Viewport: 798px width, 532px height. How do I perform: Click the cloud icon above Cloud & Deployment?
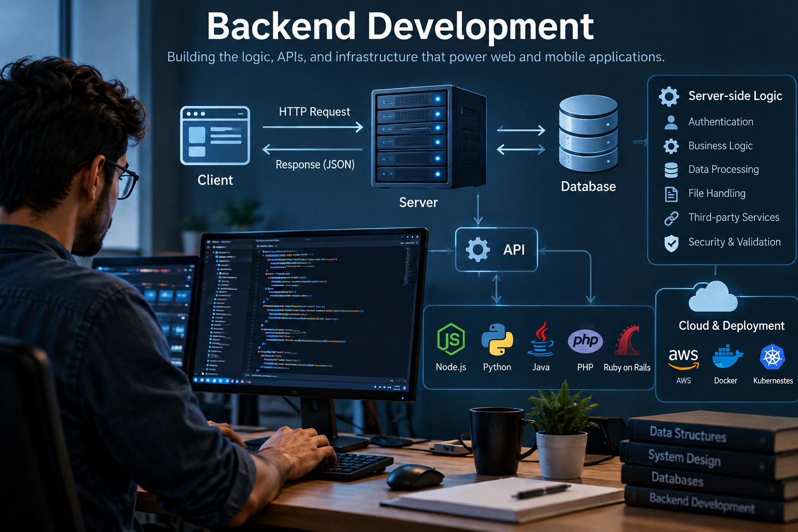point(713,296)
